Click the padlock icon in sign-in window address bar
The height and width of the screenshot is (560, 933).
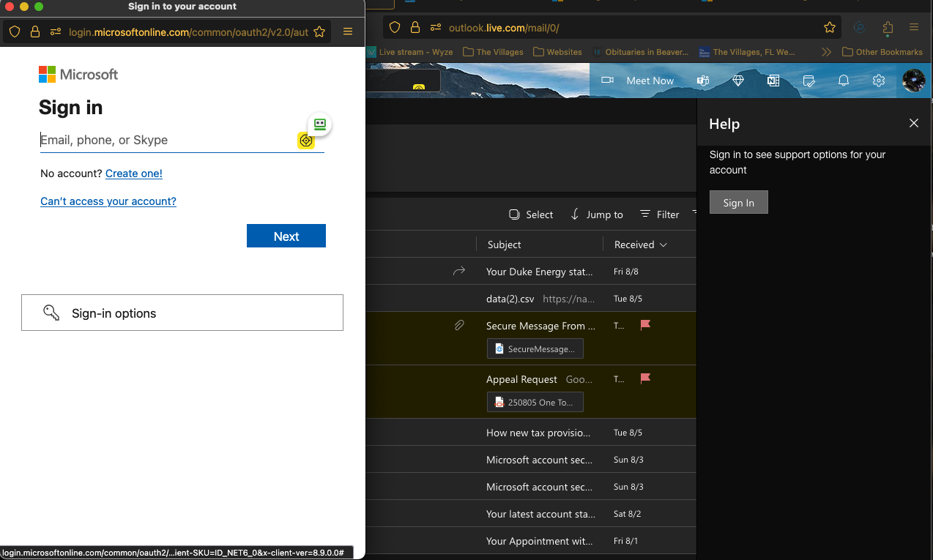pos(34,31)
